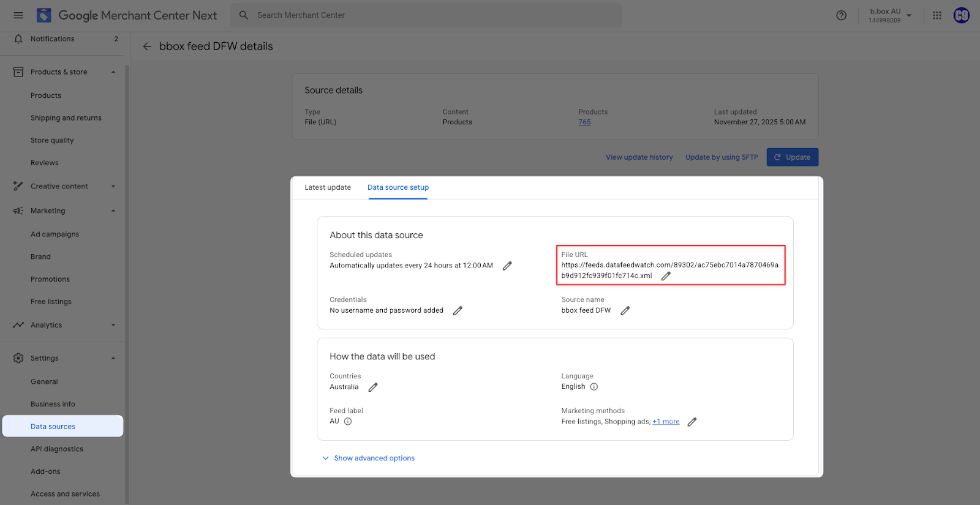Viewport: 980px width, 505px height.
Task: Open the View update history link
Action: [x=639, y=157]
